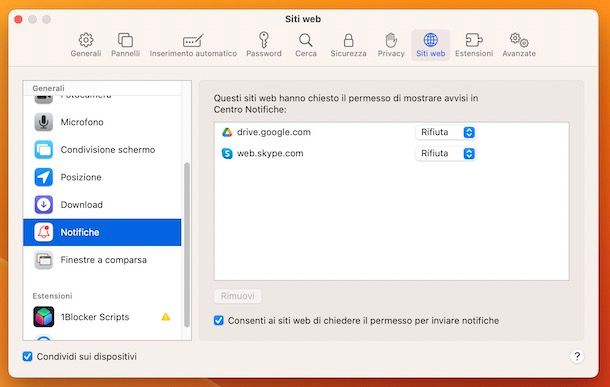The height and width of the screenshot is (387, 610).
Task: Select the drive.google.com site name
Action: (x=274, y=132)
